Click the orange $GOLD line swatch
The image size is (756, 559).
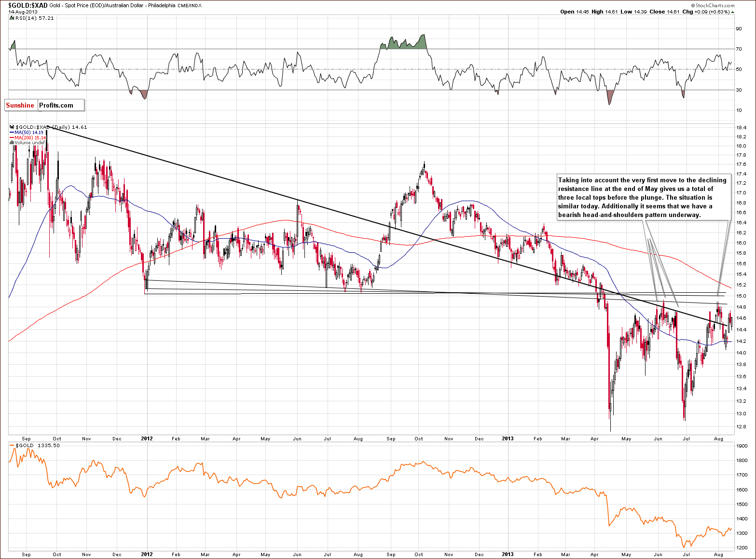[12, 446]
